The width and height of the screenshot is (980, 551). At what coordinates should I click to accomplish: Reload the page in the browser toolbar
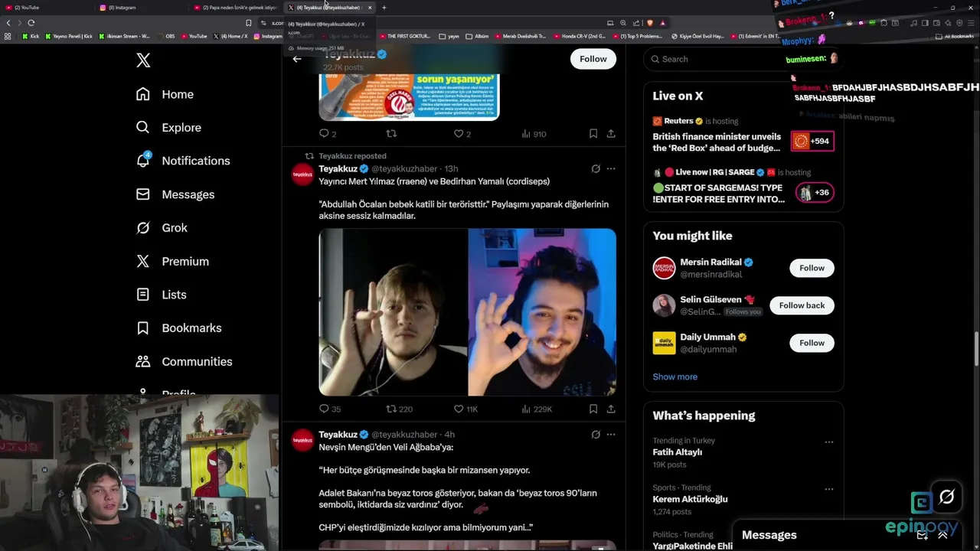click(31, 23)
